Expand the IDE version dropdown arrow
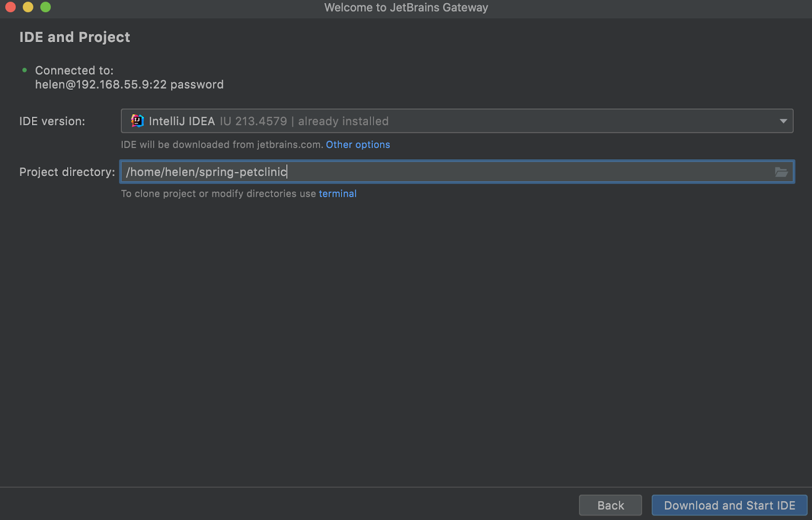Screen dimensions: 812x520 [783, 121]
